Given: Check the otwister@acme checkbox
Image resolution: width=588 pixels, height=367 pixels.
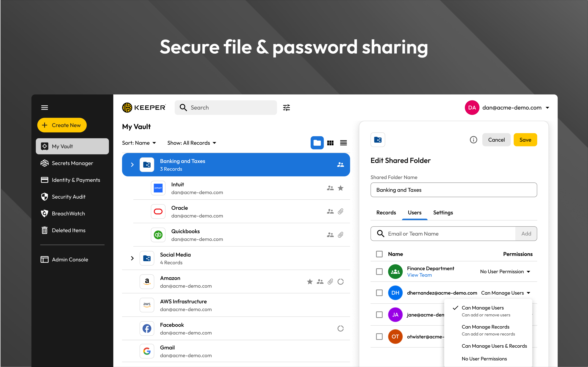Looking at the screenshot, I should coord(379,336).
